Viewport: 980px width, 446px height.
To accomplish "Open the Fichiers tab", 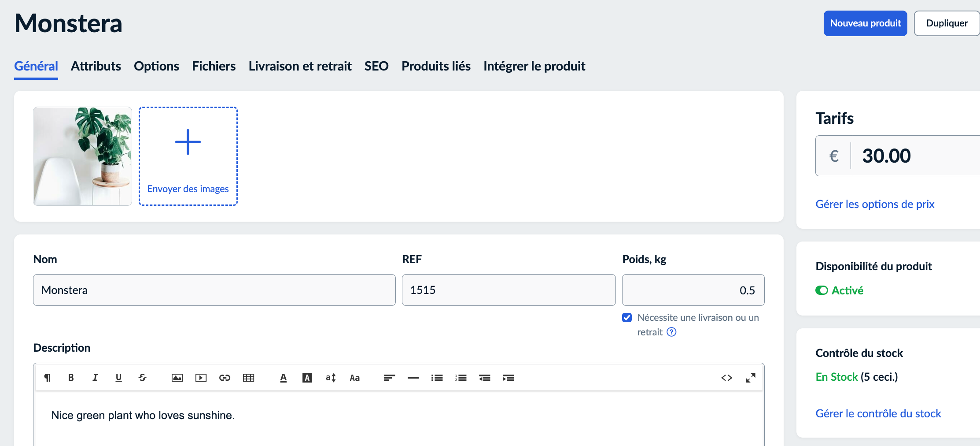I will click(214, 66).
